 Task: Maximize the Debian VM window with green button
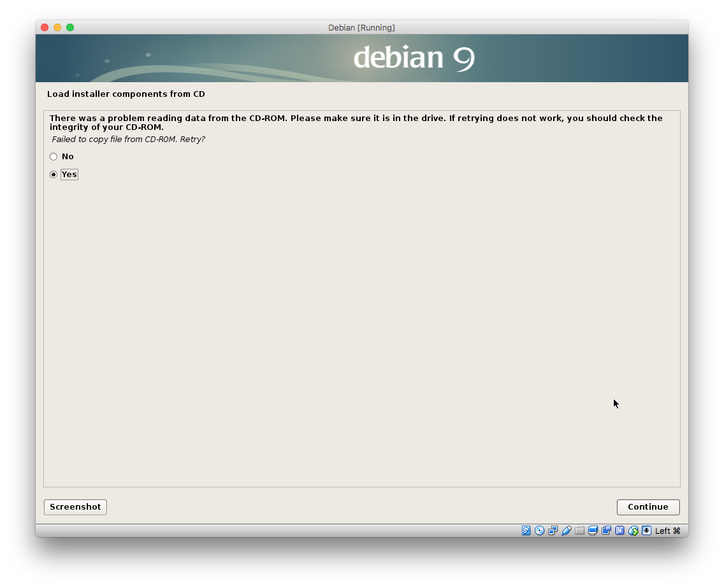pyautogui.click(x=70, y=27)
